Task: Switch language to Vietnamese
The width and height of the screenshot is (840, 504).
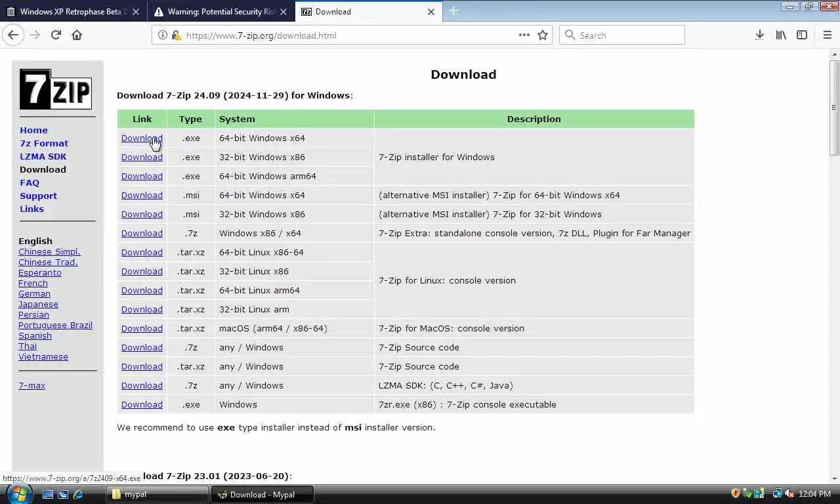Action: click(43, 356)
